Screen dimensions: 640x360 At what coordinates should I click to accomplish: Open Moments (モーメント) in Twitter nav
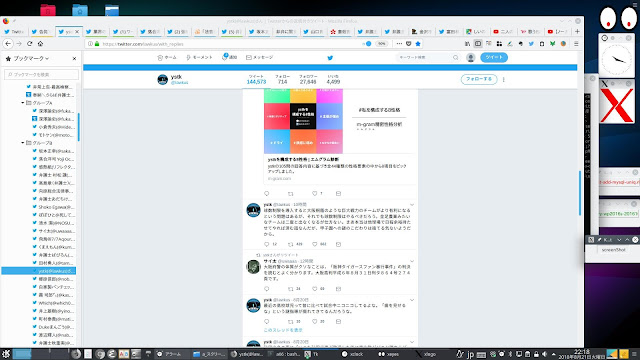click(x=199, y=58)
